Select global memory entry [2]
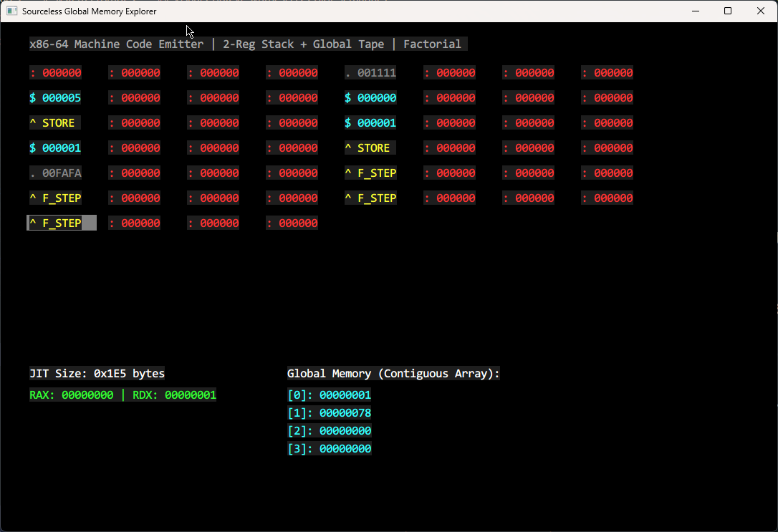This screenshot has height=532, width=778. coord(329,431)
